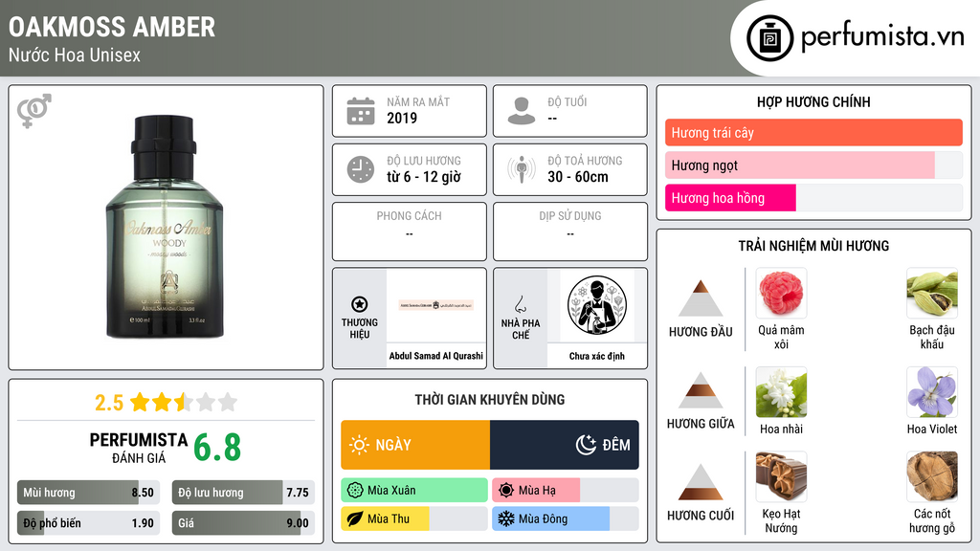980x551 pixels.
Task: Open the Abdul Samad Al Qurashi brand link
Action: click(x=436, y=356)
